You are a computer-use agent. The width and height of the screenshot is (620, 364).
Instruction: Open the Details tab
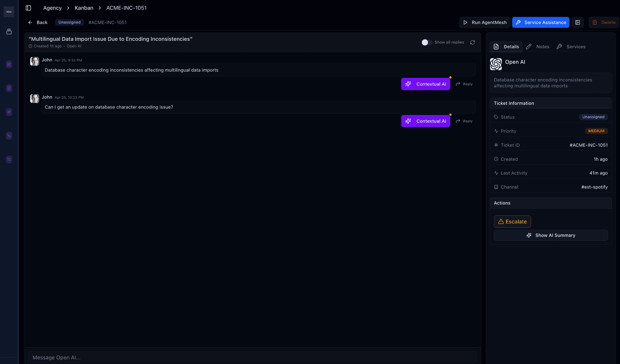pyautogui.click(x=506, y=47)
